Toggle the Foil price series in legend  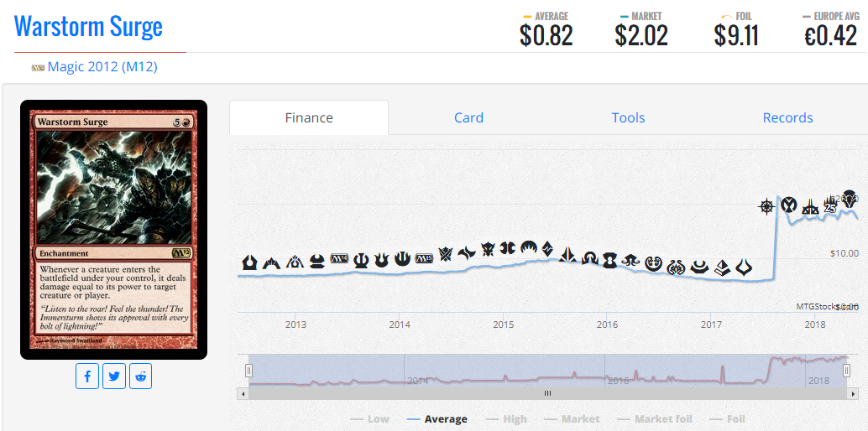coord(727,419)
